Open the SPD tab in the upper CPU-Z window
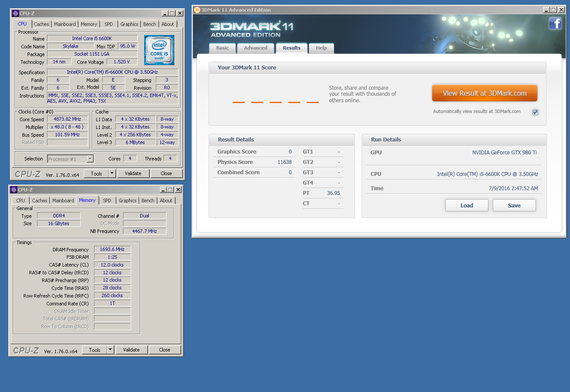The width and height of the screenshot is (570, 392). tap(109, 24)
